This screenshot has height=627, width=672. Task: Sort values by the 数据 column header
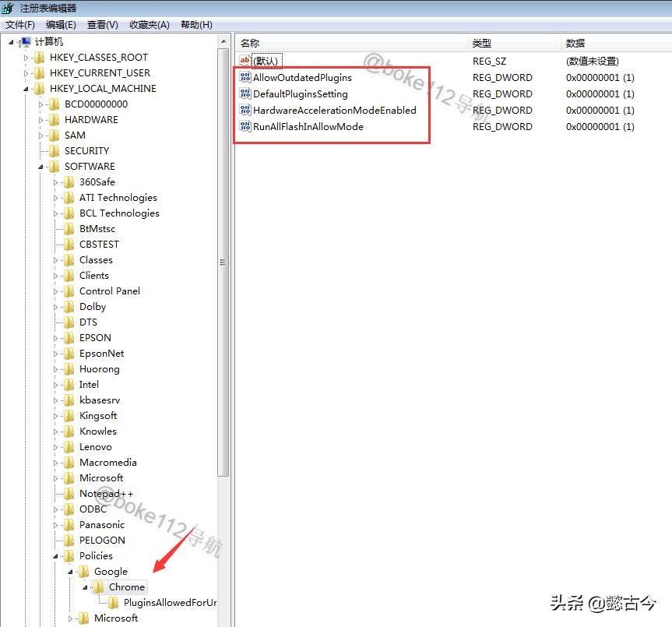(616, 44)
